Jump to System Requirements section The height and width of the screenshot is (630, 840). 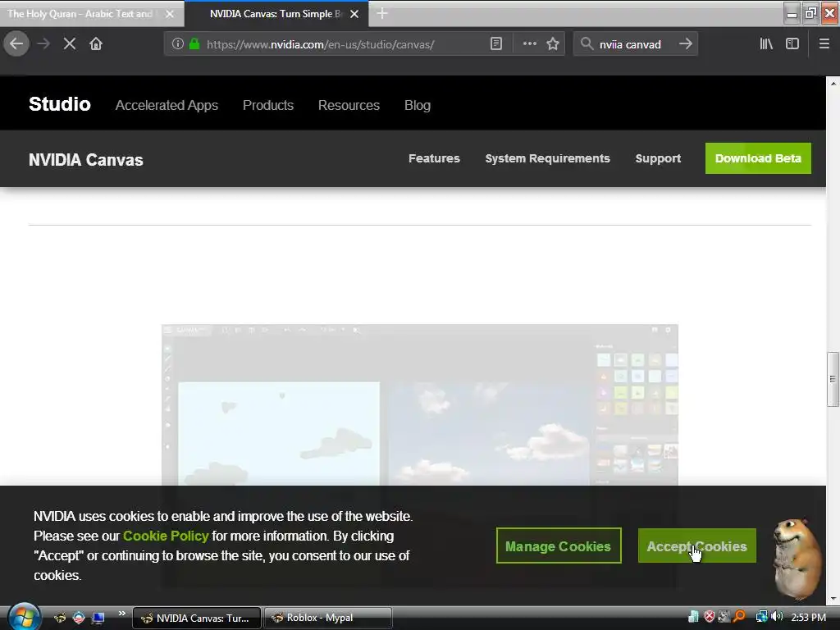tap(547, 158)
